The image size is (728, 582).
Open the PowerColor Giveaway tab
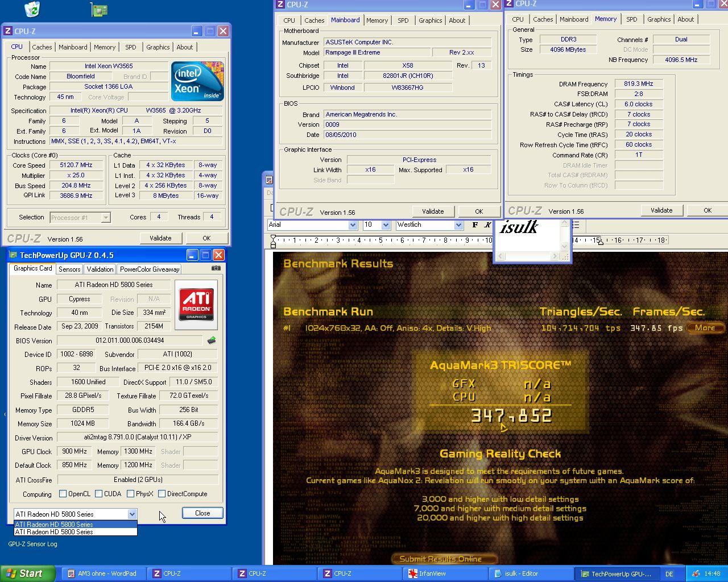click(x=150, y=269)
